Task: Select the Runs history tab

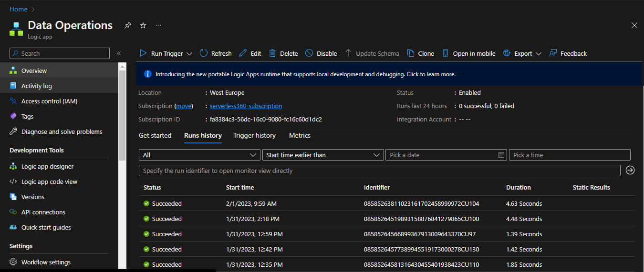Action: (x=203, y=135)
